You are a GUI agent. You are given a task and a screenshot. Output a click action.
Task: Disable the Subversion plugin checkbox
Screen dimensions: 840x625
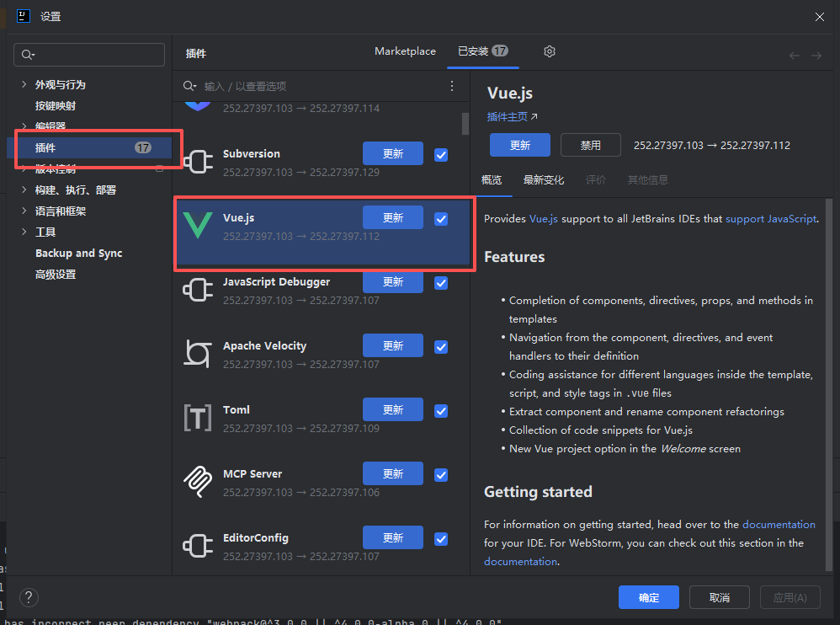[x=441, y=155]
